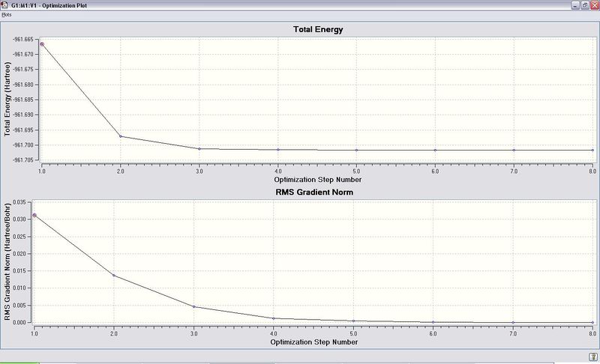
Task: Select the step 6 point on the Total Energy curve
Action: (435, 150)
